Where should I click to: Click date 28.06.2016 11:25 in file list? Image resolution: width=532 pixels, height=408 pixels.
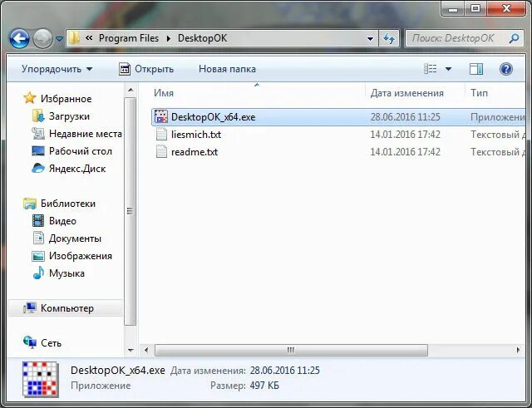tap(405, 117)
